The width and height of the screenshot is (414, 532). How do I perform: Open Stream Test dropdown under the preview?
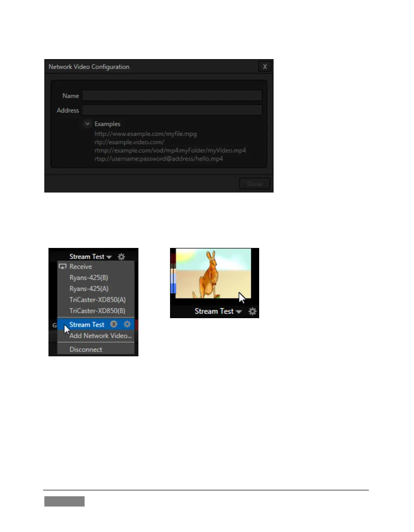click(218, 311)
